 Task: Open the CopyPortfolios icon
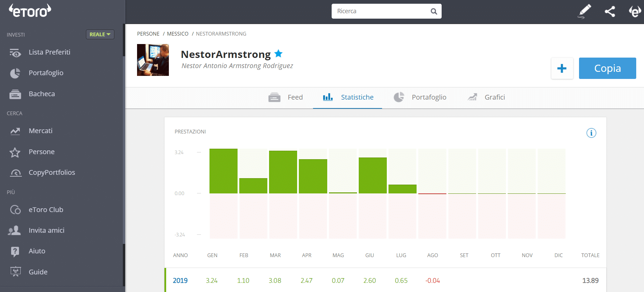pyautogui.click(x=16, y=173)
